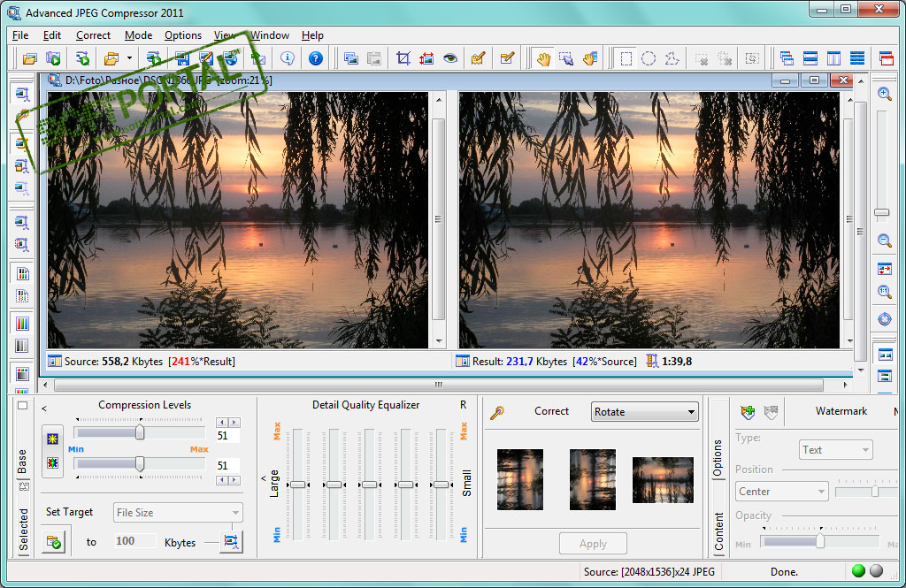Screen dimensions: 906x588
Task: Click the watermark Opacity slider handle
Action: pos(820,541)
